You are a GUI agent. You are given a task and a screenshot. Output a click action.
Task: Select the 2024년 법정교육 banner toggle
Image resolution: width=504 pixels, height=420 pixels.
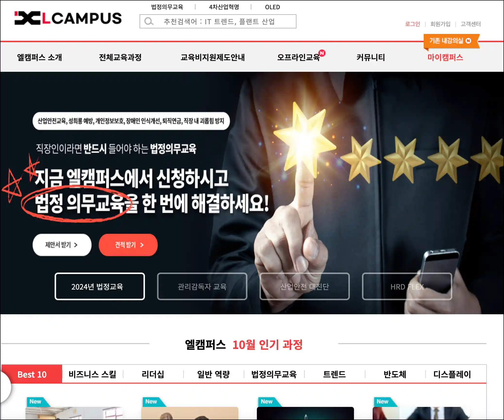[100, 286]
